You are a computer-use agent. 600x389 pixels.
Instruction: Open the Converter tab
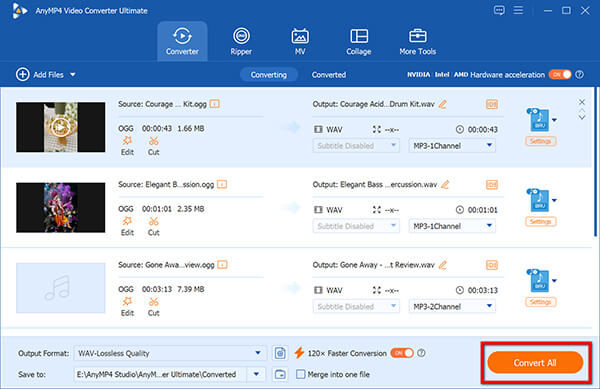click(x=182, y=41)
